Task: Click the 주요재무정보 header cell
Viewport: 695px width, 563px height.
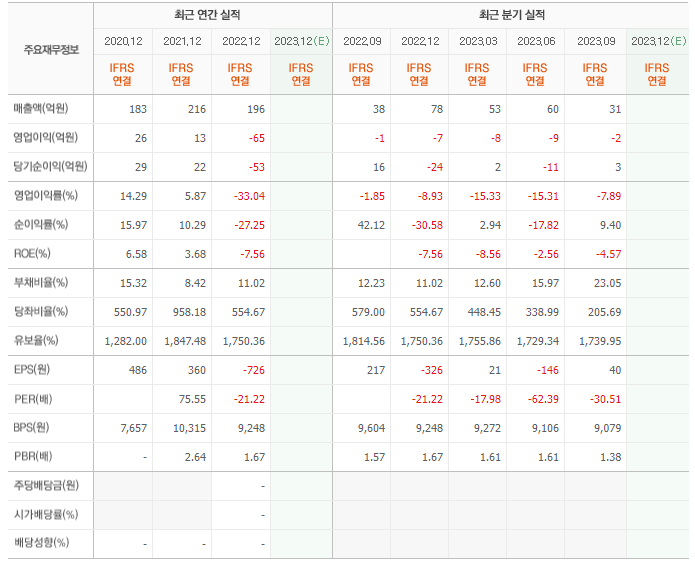Action: pos(51,49)
